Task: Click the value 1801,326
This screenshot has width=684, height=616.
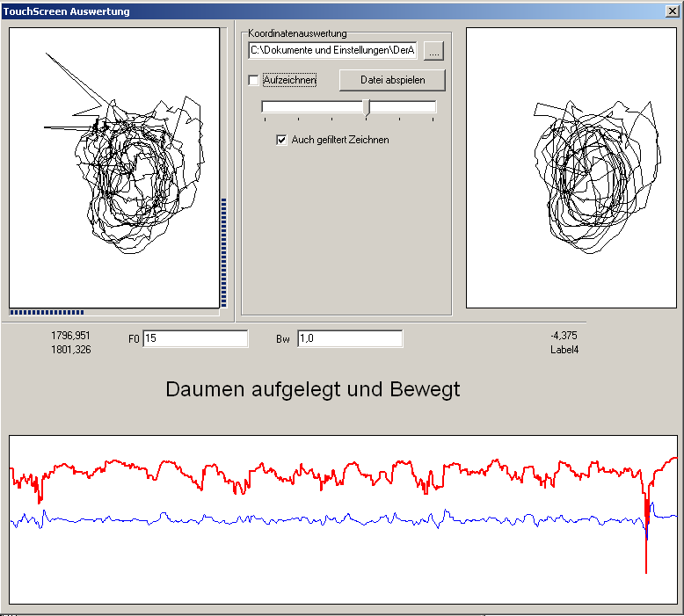Action: (x=70, y=350)
